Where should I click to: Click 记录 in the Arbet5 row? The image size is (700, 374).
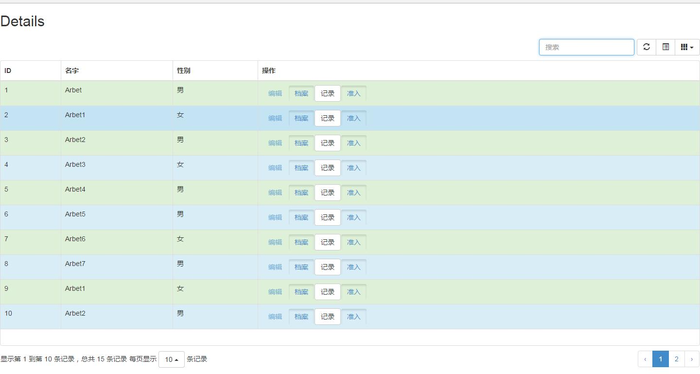point(328,217)
